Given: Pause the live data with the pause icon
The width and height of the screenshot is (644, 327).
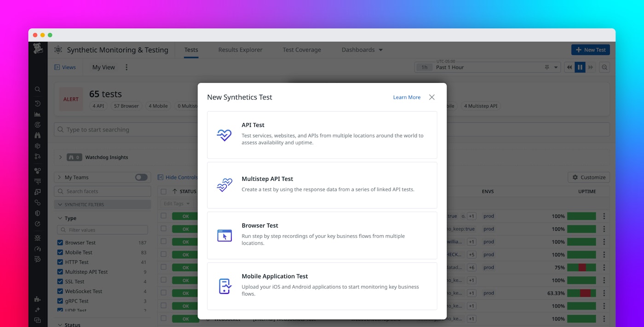Looking at the screenshot, I should point(580,67).
